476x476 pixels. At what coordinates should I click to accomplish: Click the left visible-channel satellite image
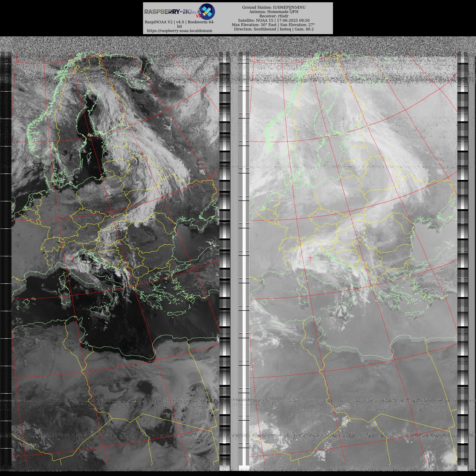[x=115, y=254]
